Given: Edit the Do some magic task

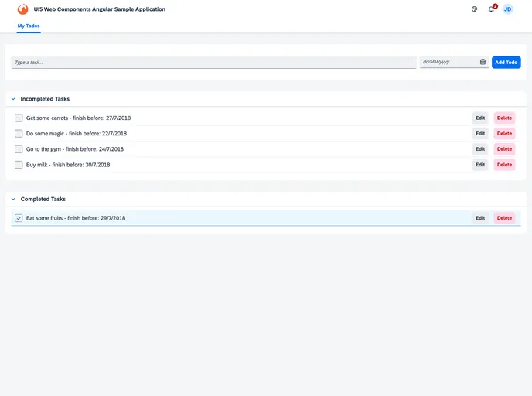Looking at the screenshot, I should [x=480, y=134].
